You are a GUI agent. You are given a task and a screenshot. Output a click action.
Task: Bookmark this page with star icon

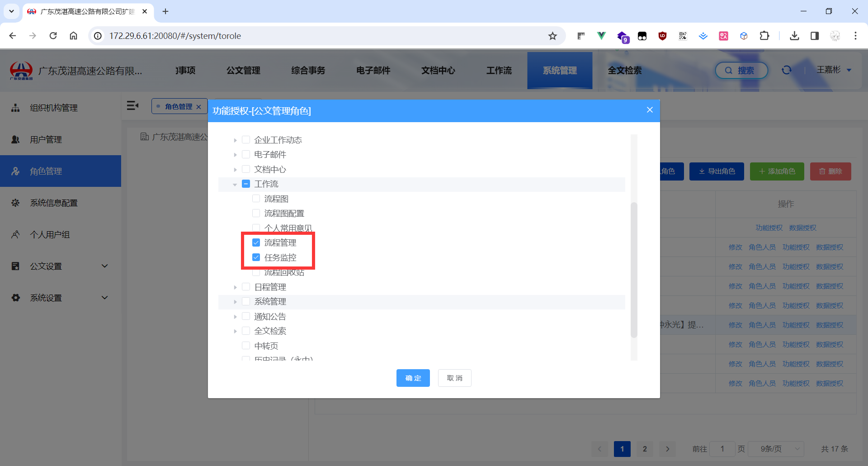[552, 36]
